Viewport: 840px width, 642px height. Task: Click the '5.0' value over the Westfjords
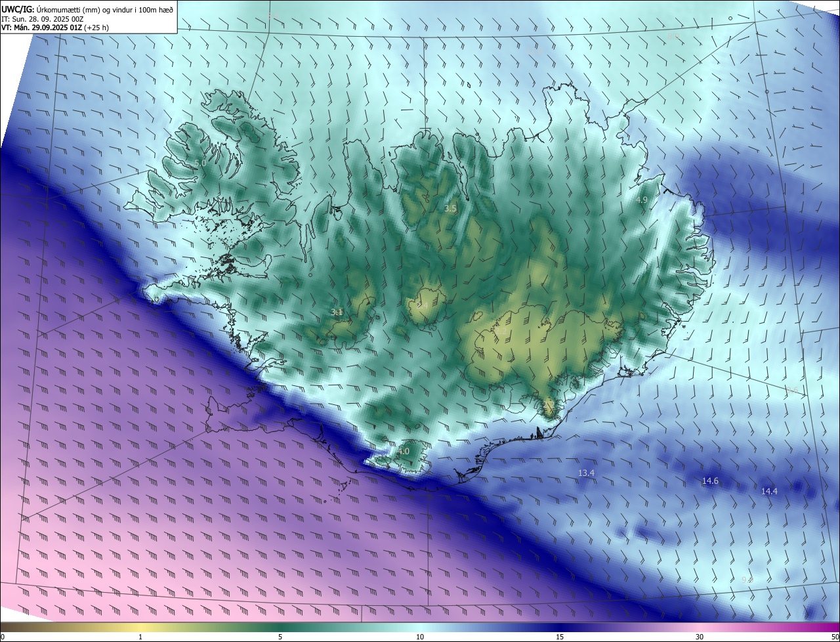pos(200,163)
